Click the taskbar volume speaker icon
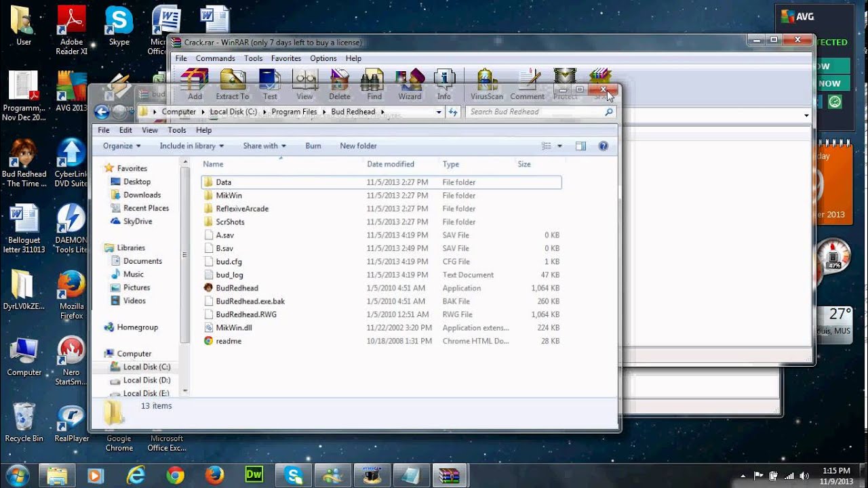 805,476
